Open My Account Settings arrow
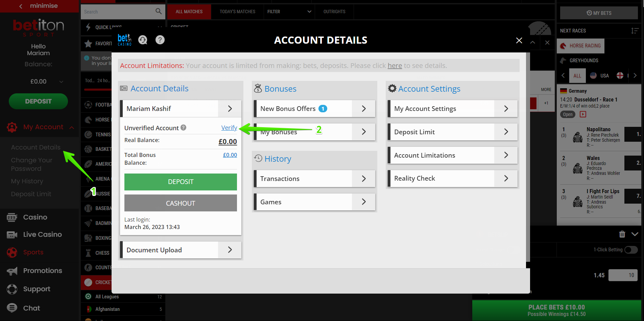 (x=506, y=109)
